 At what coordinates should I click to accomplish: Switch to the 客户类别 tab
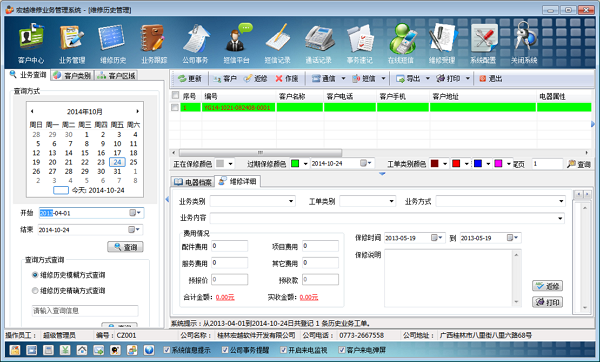73,75
